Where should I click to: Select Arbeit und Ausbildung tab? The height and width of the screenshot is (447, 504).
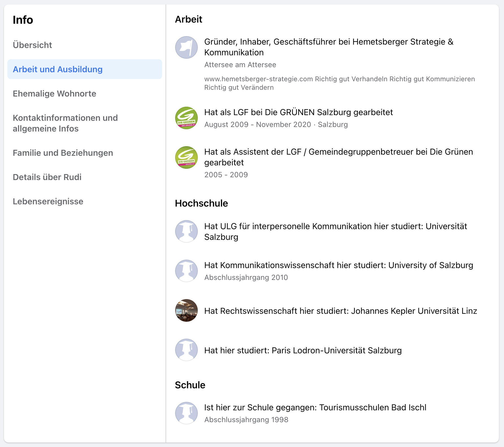coord(85,69)
